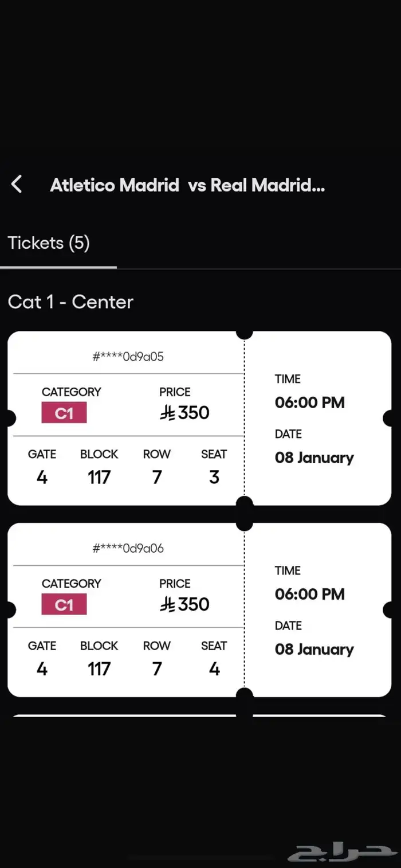The image size is (401, 868).
Task: Tap the riyal currency icon on first ticket
Action: [x=167, y=413]
